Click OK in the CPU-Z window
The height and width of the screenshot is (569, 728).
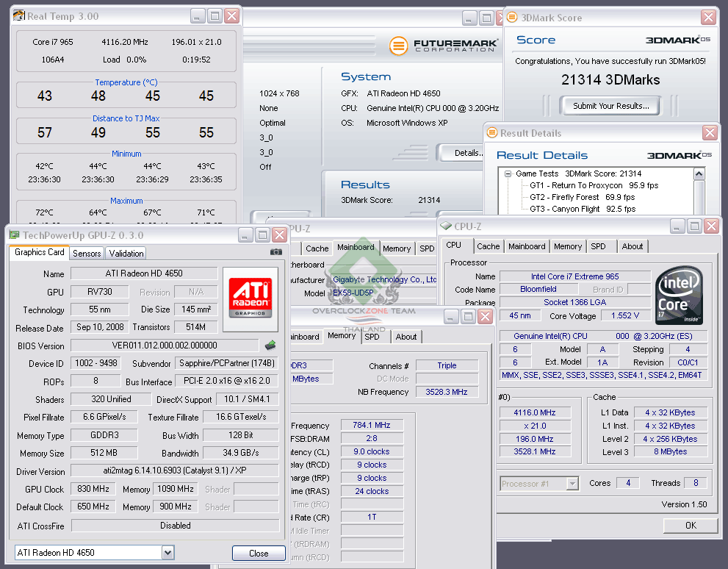[x=691, y=526]
